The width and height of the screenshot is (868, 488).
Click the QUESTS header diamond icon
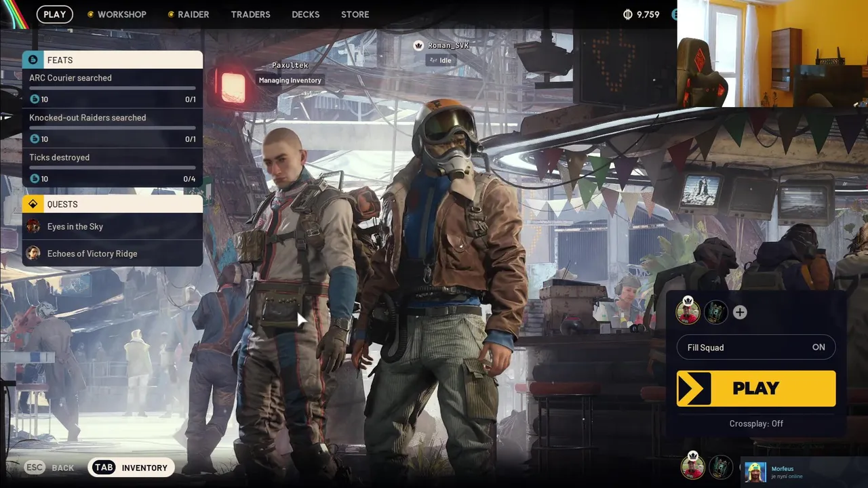coord(33,204)
